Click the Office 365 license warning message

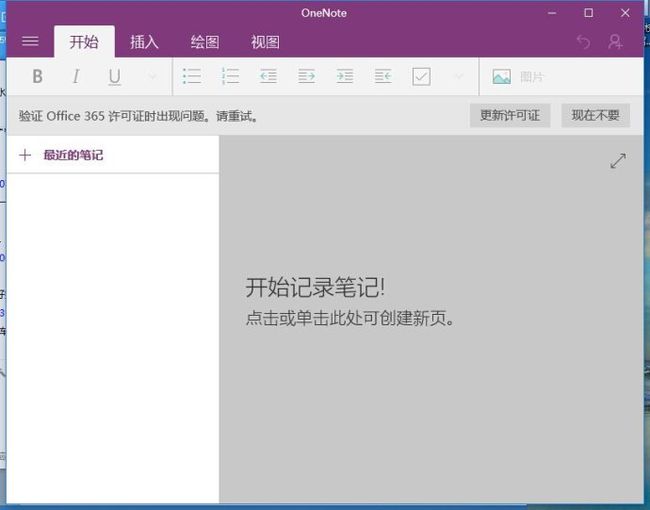point(138,116)
